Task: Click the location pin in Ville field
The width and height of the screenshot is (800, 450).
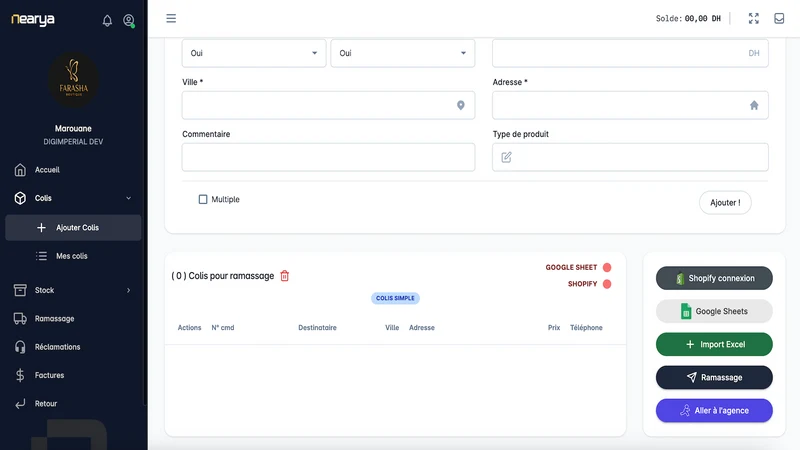Action: point(461,105)
